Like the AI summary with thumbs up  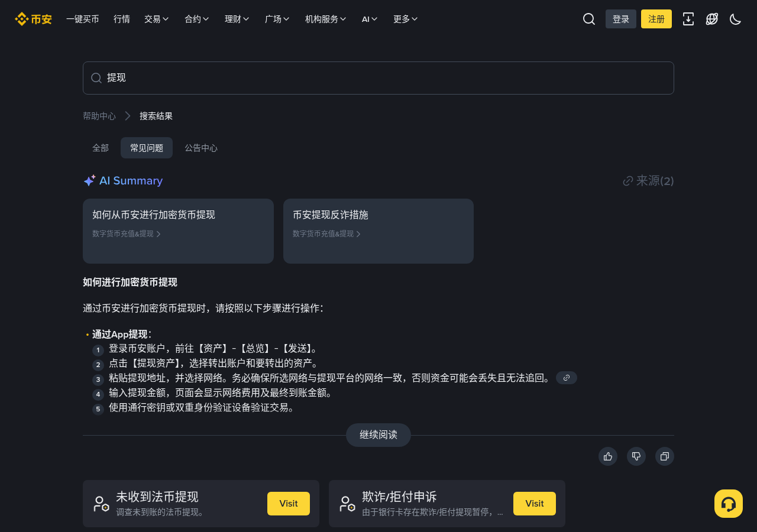[x=608, y=456]
